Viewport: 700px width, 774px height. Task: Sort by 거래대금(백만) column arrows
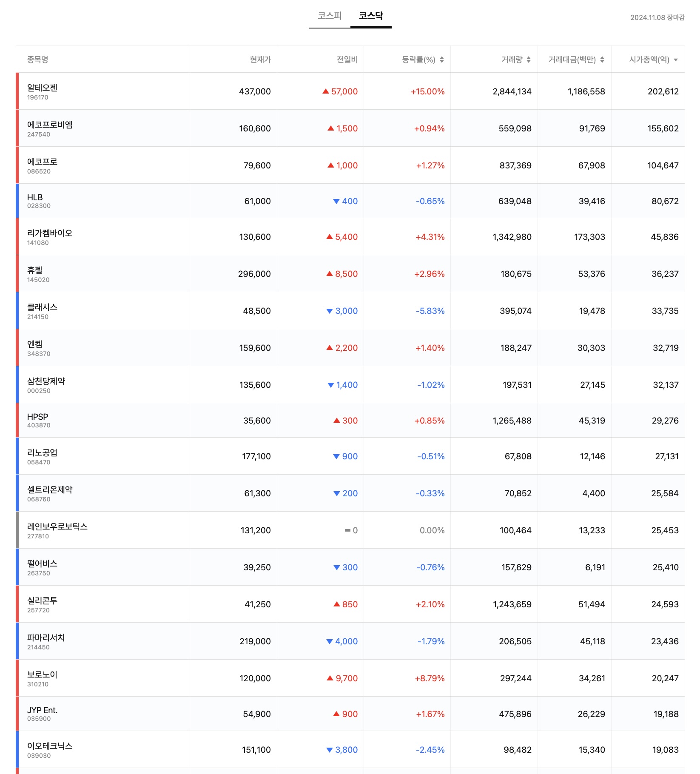tap(602, 60)
